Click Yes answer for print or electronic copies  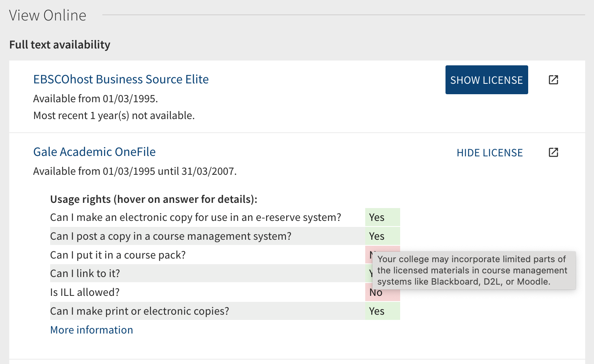(382, 311)
